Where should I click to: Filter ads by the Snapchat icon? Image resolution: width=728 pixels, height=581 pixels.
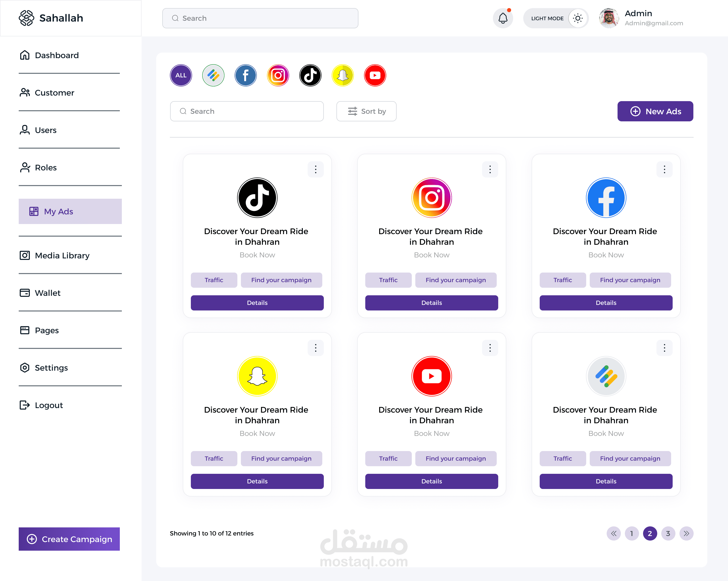click(343, 75)
